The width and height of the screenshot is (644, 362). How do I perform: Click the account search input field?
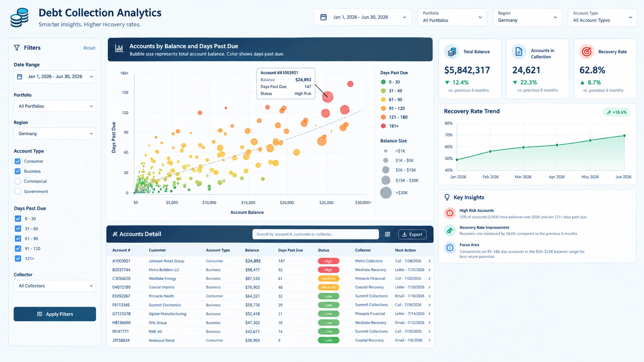tap(315, 234)
